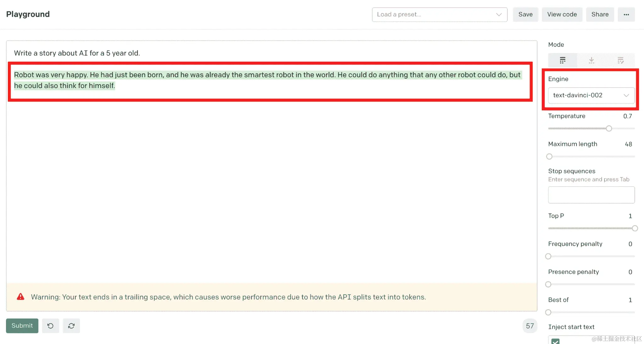
Task: Click the 'Enter sequence and press Tab' hint
Action: [589, 180]
